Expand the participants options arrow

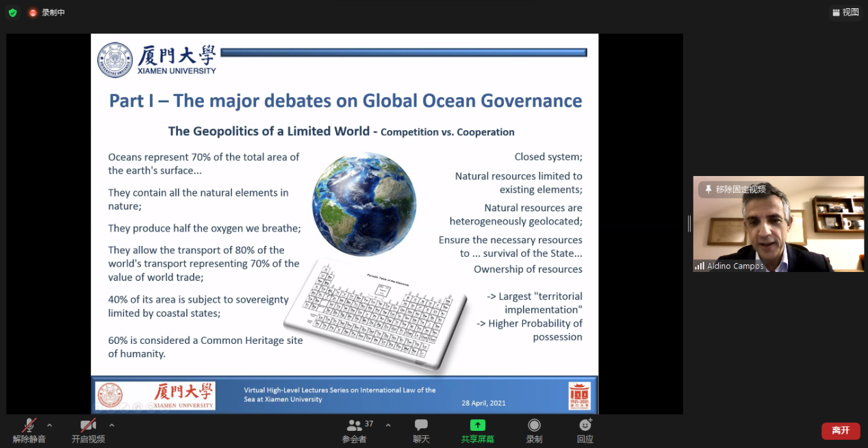[388, 425]
